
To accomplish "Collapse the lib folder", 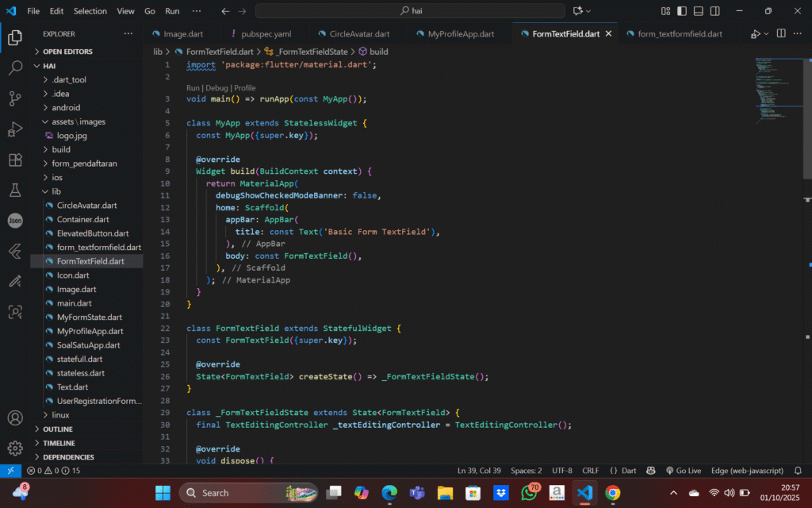I will pyautogui.click(x=56, y=191).
